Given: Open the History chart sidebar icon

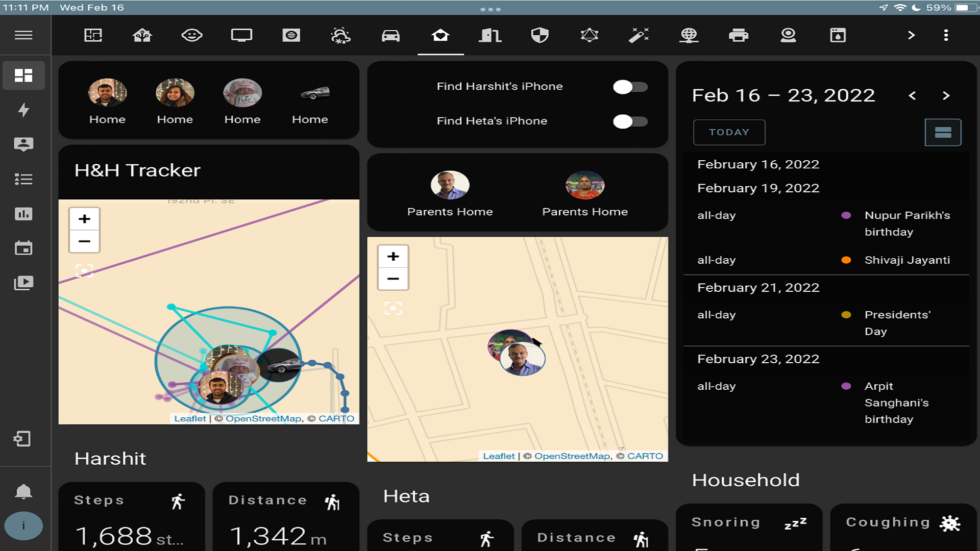Looking at the screenshot, I should point(23,214).
